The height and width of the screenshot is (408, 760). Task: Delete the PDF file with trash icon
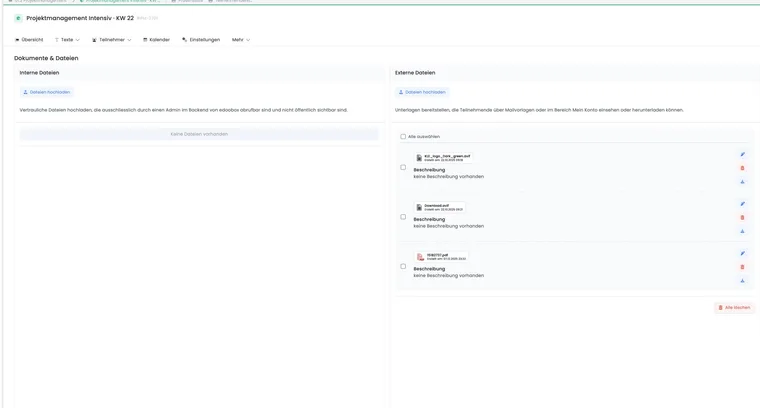point(742,267)
